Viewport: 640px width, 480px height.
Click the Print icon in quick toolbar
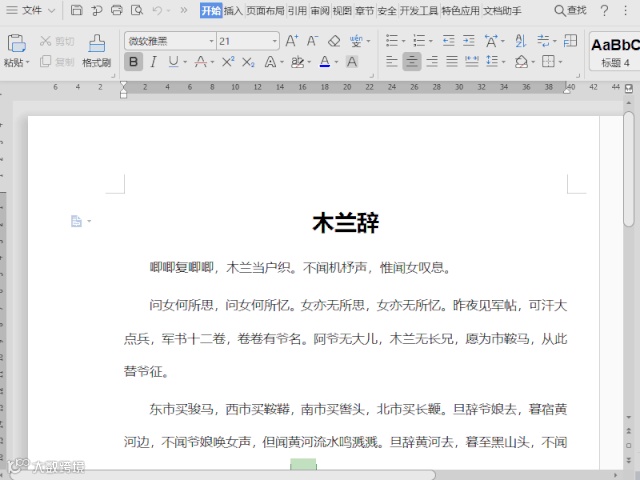click(x=117, y=10)
